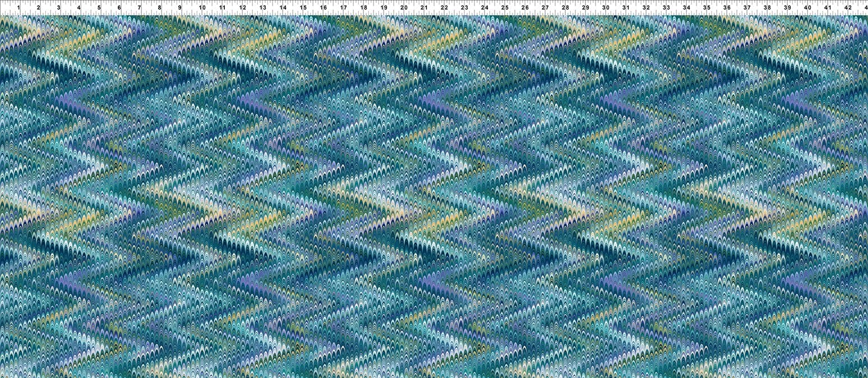Click the marbled chevron fabric image
The height and width of the screenshot is (378, 868).
(434, 196)
